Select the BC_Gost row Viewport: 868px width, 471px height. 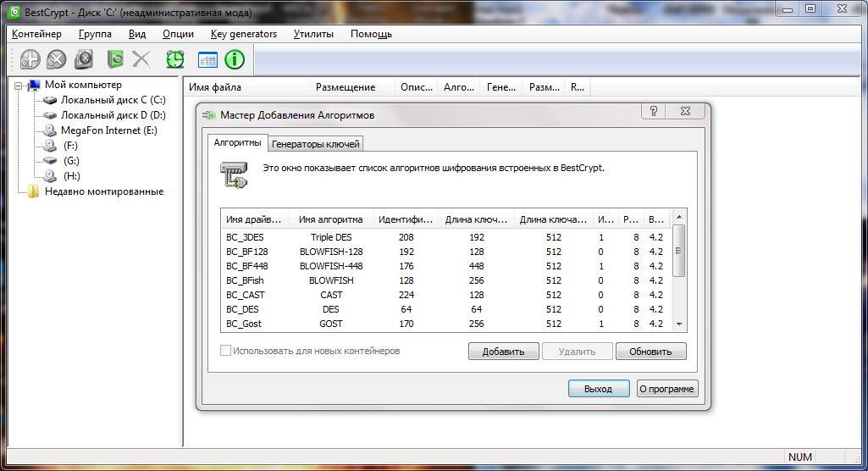446,324
